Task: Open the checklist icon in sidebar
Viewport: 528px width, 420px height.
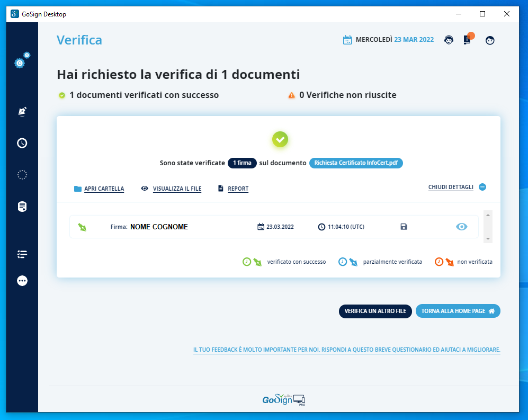Action: [22, 254]
